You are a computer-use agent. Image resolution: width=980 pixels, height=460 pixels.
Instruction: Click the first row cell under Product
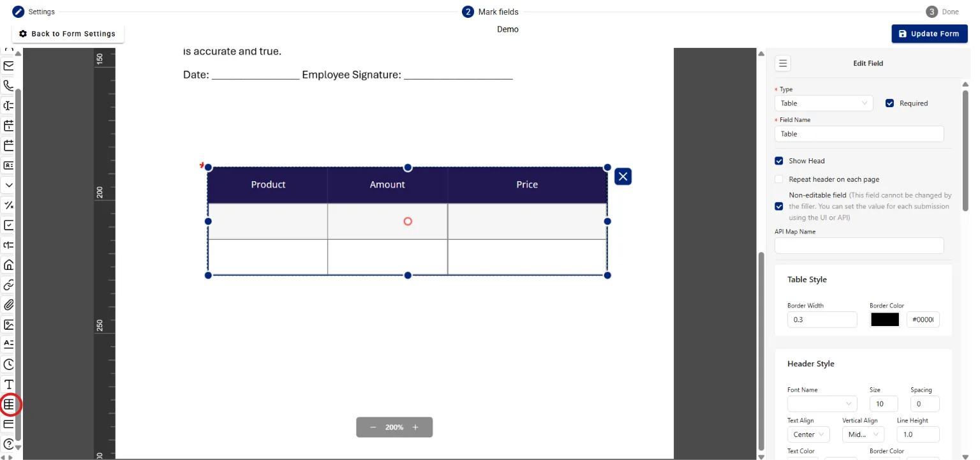268,221
